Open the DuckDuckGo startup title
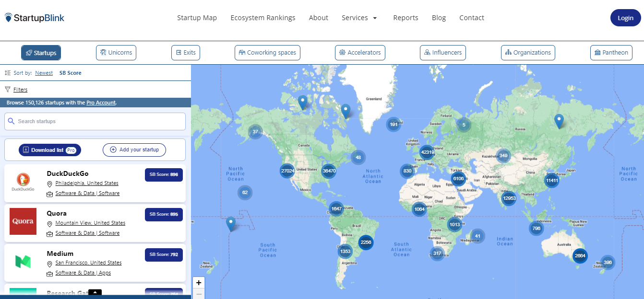Screen dimensions: 644x299 click(x=68, y=173)
